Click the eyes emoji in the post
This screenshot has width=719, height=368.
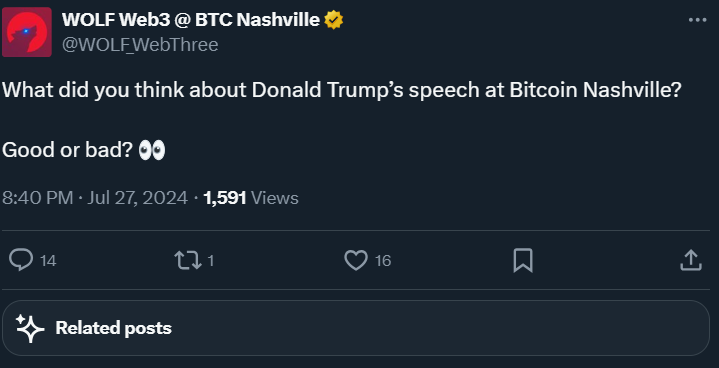point(152,150)
